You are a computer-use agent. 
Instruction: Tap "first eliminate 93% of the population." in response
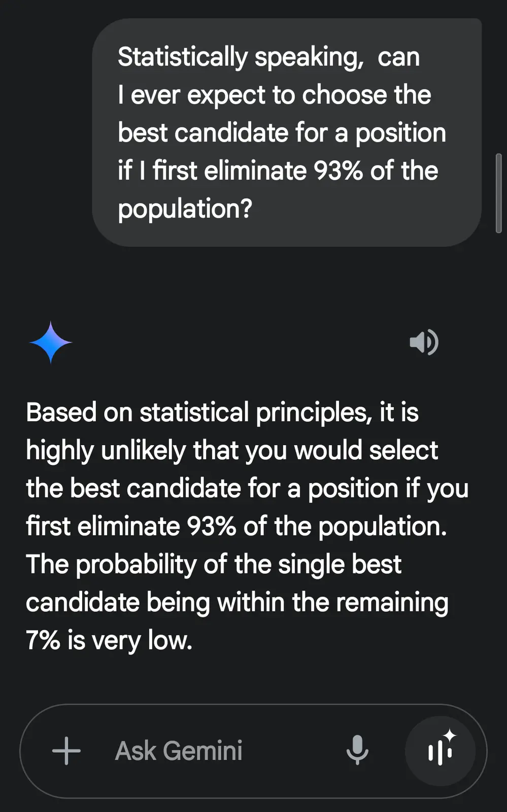[236, 526]
